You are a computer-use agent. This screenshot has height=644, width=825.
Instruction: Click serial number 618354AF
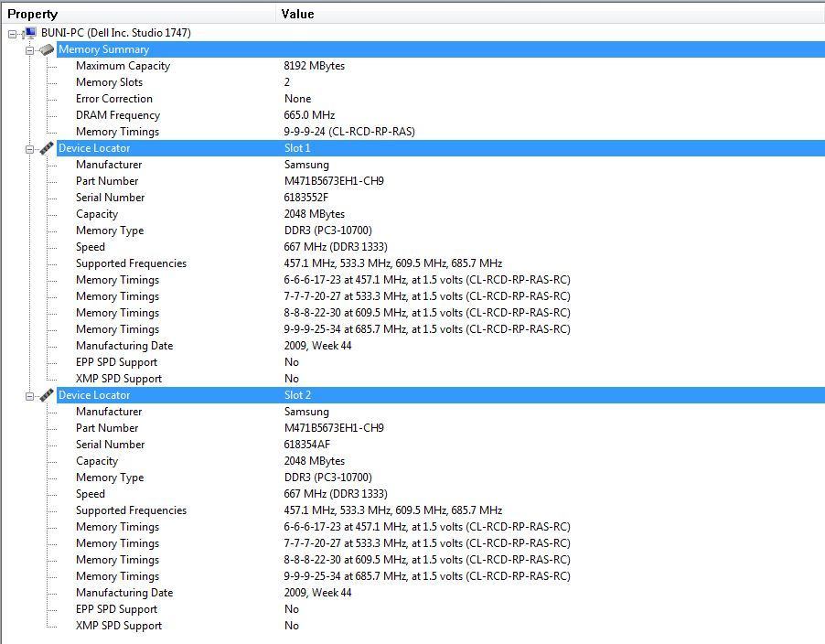tap(306, 445)
